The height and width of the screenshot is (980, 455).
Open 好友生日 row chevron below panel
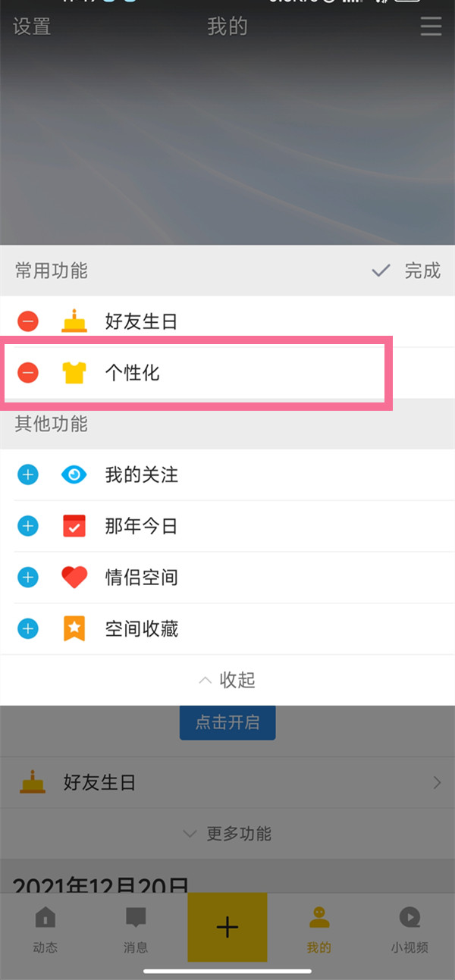coord(436,782)
